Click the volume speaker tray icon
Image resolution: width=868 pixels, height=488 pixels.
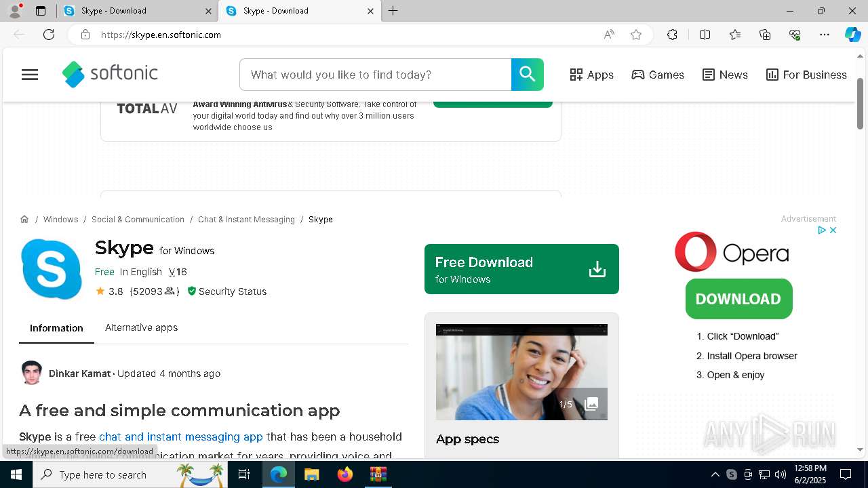[781, 474]
